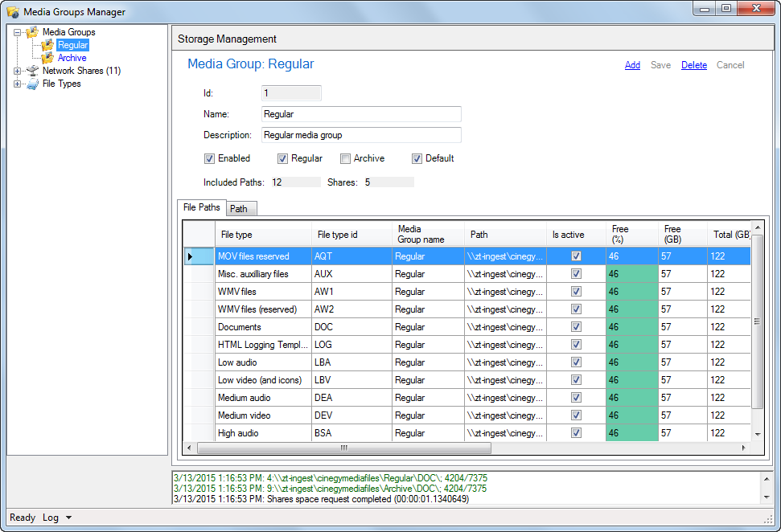Click the Cancel link
Image resolution: width=781 pixels, height=532 pixels.
tap(730, 65)
